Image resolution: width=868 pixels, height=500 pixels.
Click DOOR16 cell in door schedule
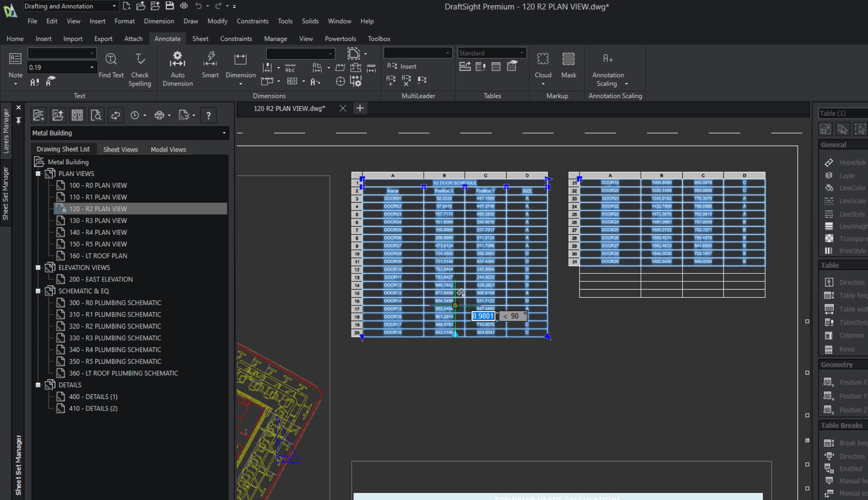point(393,317)
